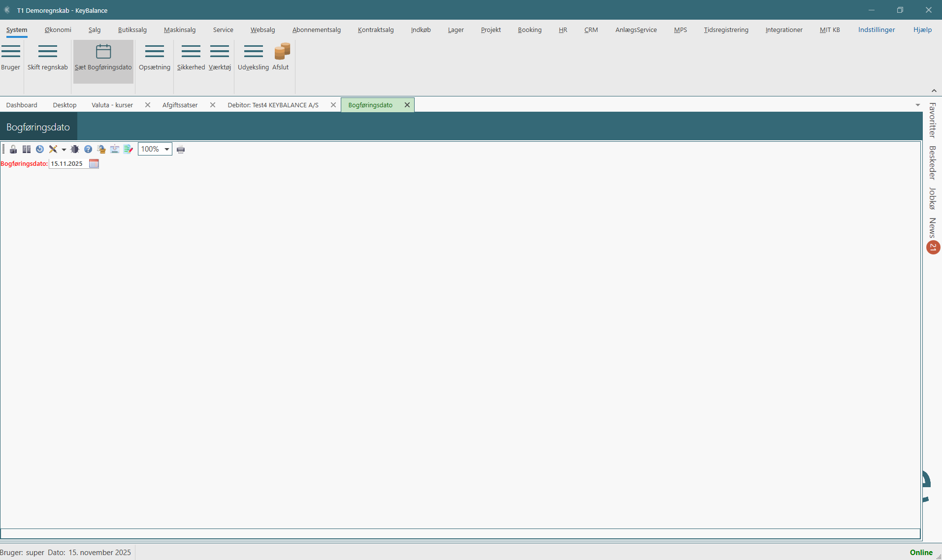Click the blue refresh icon in toolbar
This screenshot has height=560, width=942.
coord(40,149)
